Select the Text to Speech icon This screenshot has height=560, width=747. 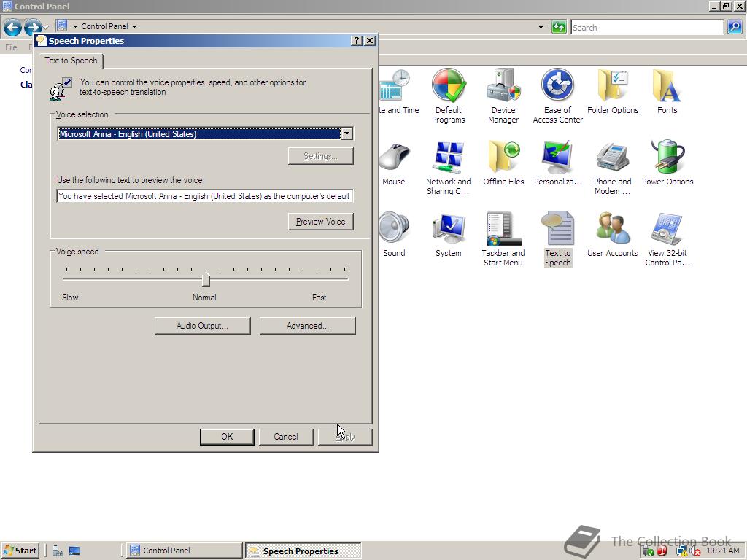click(558, 239)
